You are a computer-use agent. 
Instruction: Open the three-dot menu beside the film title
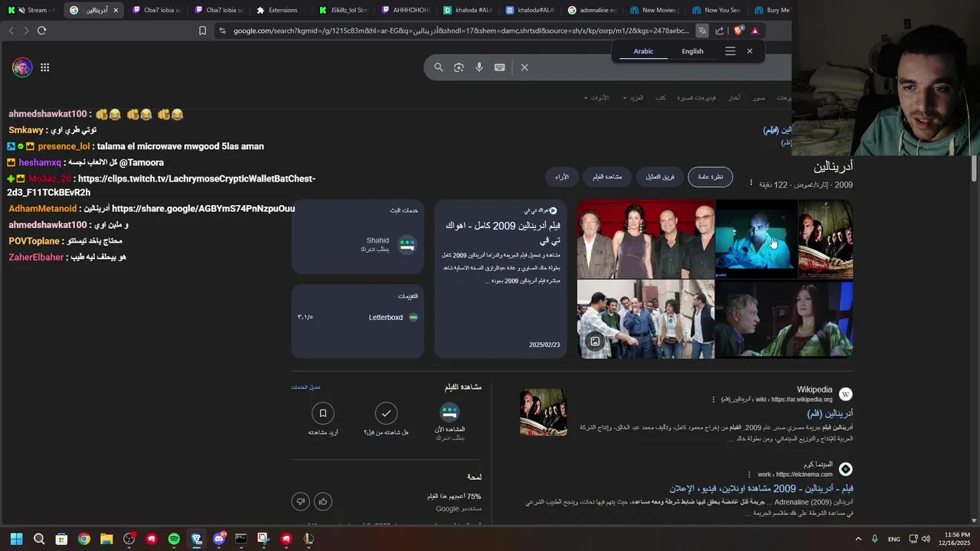pos(750,183)
